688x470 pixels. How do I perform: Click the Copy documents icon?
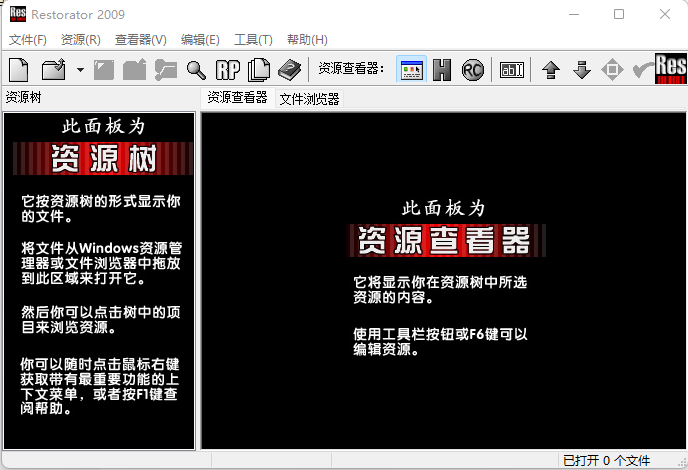259,70
